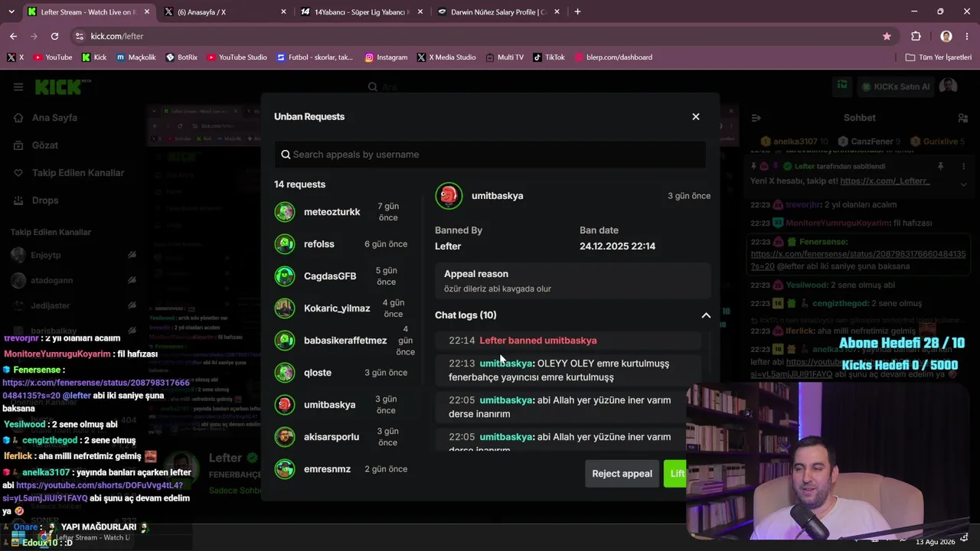Open the Kick bookmark
The width and height of the screenshot is (980, 551).
point(94,57)
